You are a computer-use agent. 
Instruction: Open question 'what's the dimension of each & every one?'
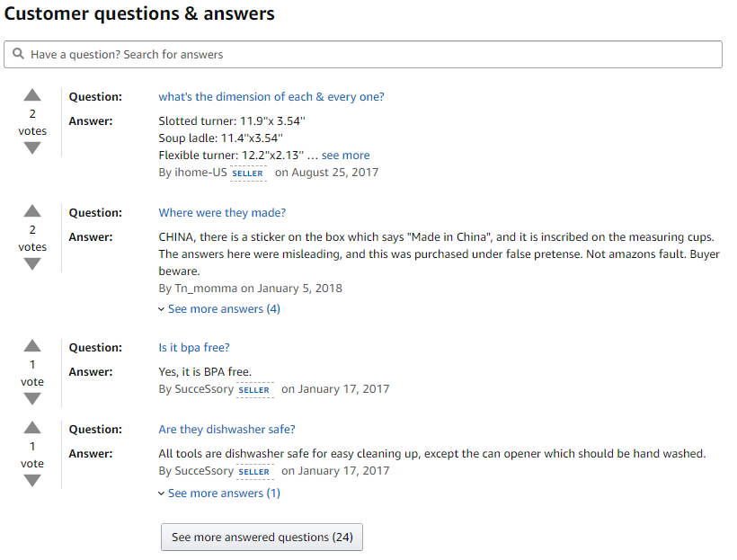[271, 97]
